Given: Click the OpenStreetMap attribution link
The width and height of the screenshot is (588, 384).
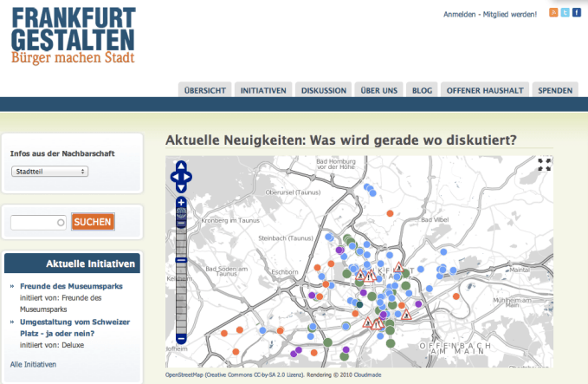Looking at the screenshot, I should tap(184, 374).
